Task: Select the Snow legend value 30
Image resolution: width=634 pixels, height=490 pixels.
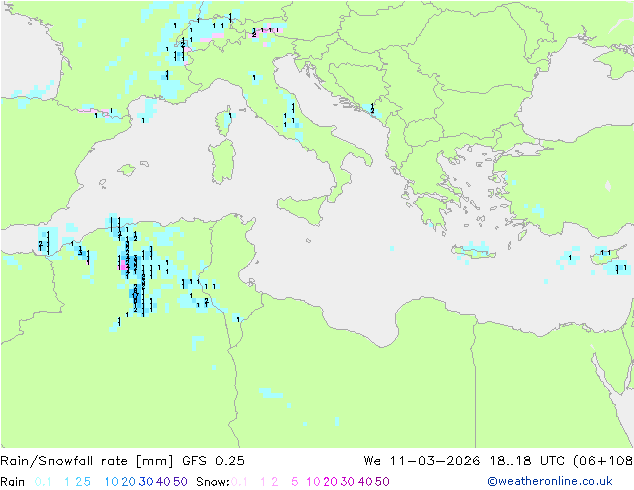Action: 348,482
